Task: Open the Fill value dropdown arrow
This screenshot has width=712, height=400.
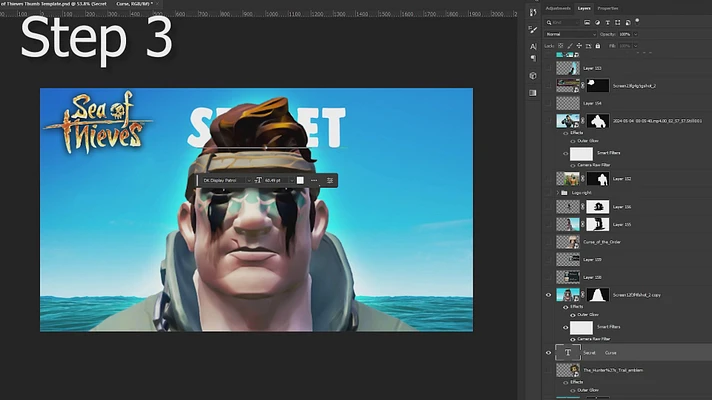Action: click(635, 46)
